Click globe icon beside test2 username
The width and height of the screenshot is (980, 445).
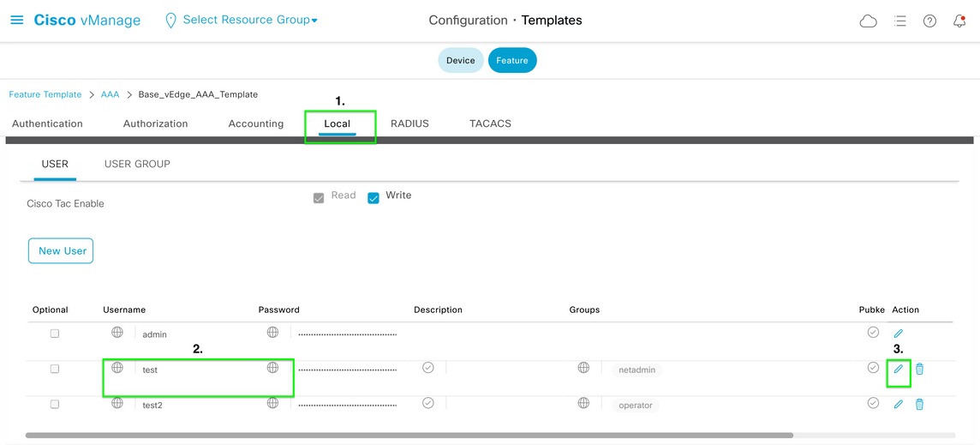(x=117, y=403)
